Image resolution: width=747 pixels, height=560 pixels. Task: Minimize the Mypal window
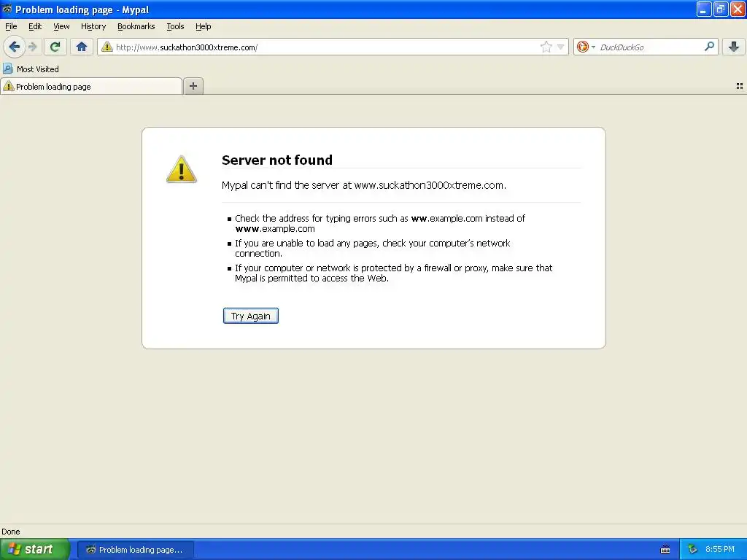(704, 9)
